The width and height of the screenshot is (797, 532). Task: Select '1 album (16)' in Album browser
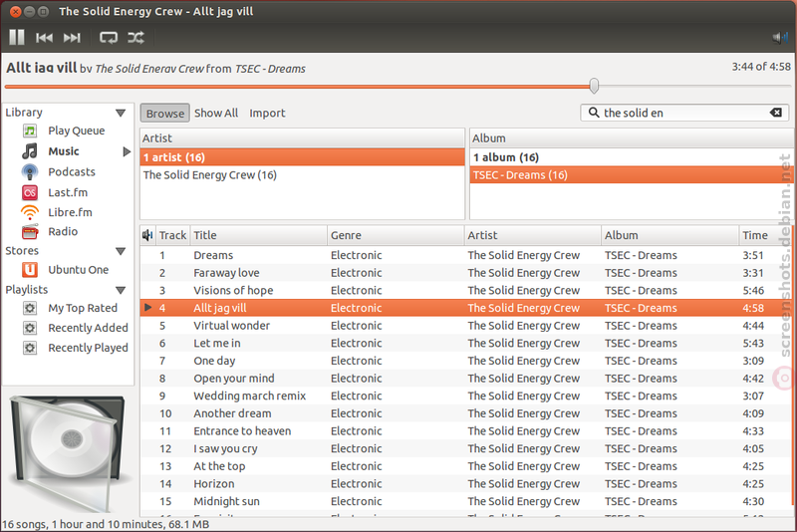pos(632,157)
